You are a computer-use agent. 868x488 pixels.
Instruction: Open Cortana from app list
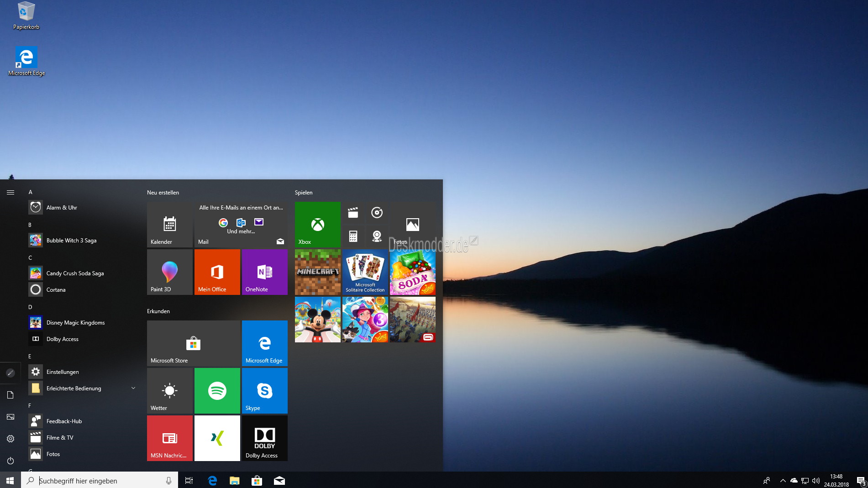tap(82, 290)
